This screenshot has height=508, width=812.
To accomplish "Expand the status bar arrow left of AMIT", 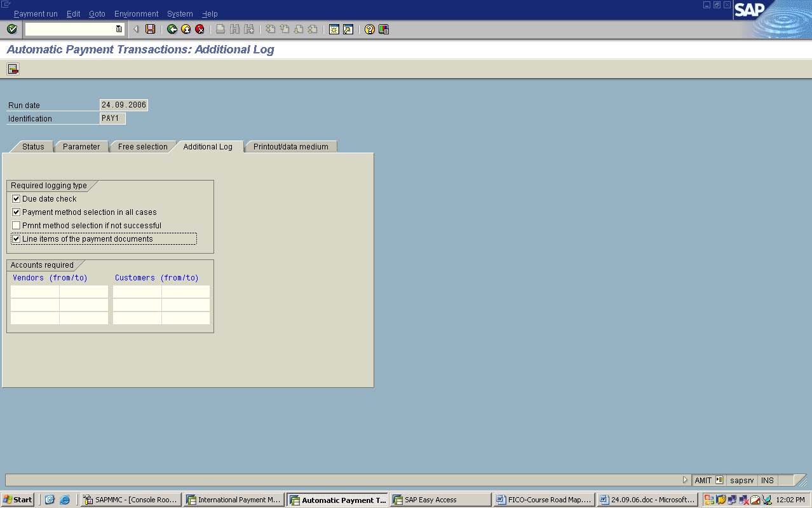I will [685, 480].
